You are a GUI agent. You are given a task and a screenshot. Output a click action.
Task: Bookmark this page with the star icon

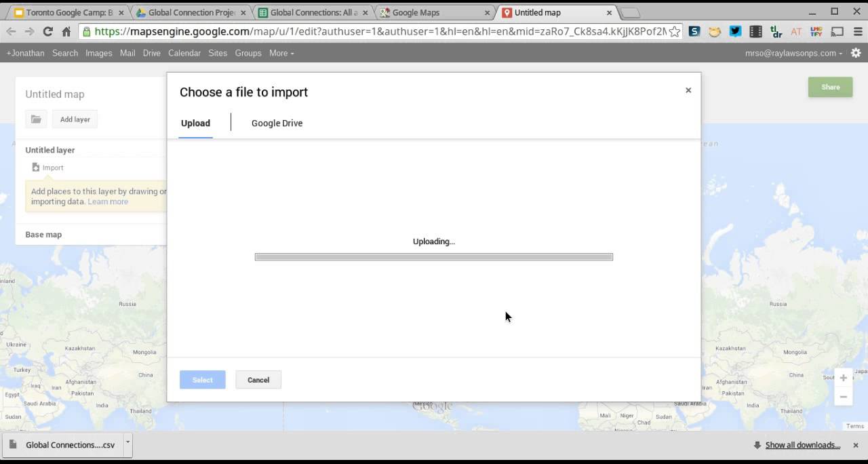[674, 31]
